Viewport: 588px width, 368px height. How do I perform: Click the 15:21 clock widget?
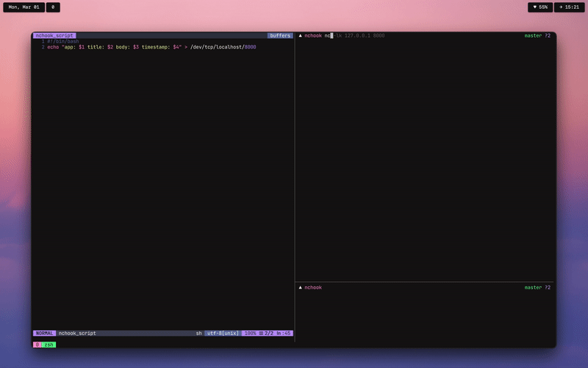[x=569, y=7]
